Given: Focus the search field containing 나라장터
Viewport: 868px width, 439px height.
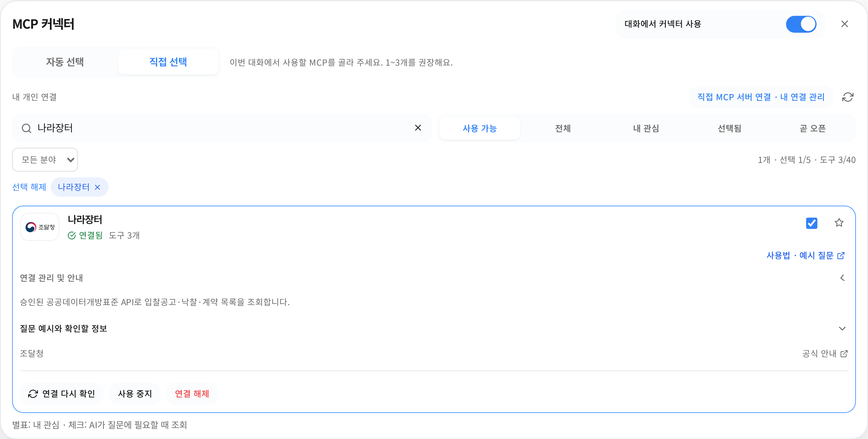Looking at the screenshot, I should click(x=222, y=128).
